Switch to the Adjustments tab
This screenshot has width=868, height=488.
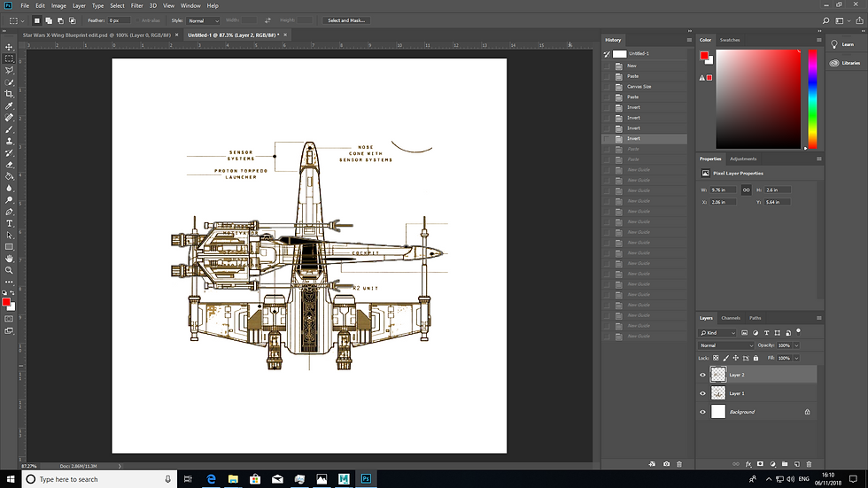coord(743,159)
